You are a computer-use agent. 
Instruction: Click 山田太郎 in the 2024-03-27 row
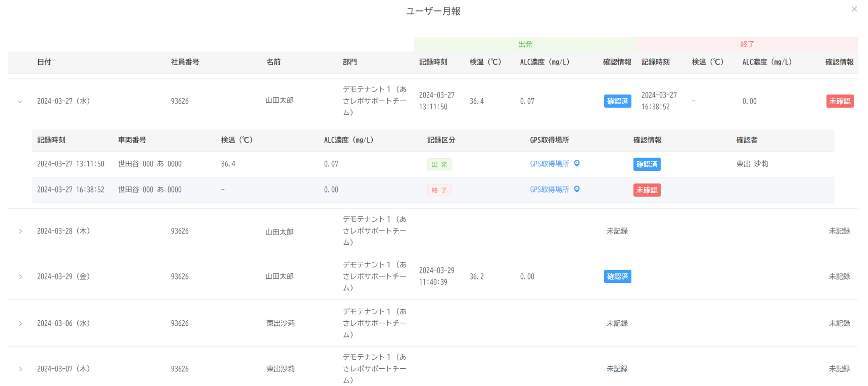(279, 100)
